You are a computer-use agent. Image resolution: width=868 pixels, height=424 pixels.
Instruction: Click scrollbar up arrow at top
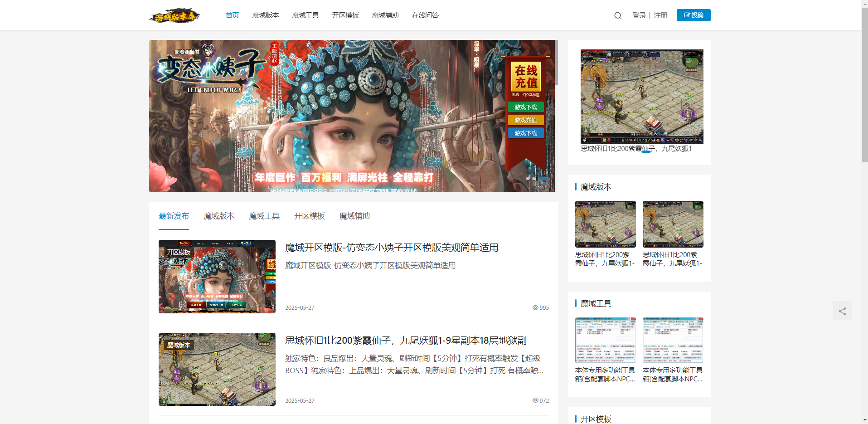[x=865, y=3]
